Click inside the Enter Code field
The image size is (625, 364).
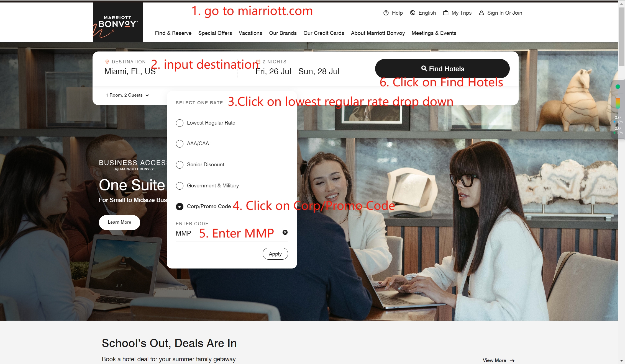[x=222, y=233]
